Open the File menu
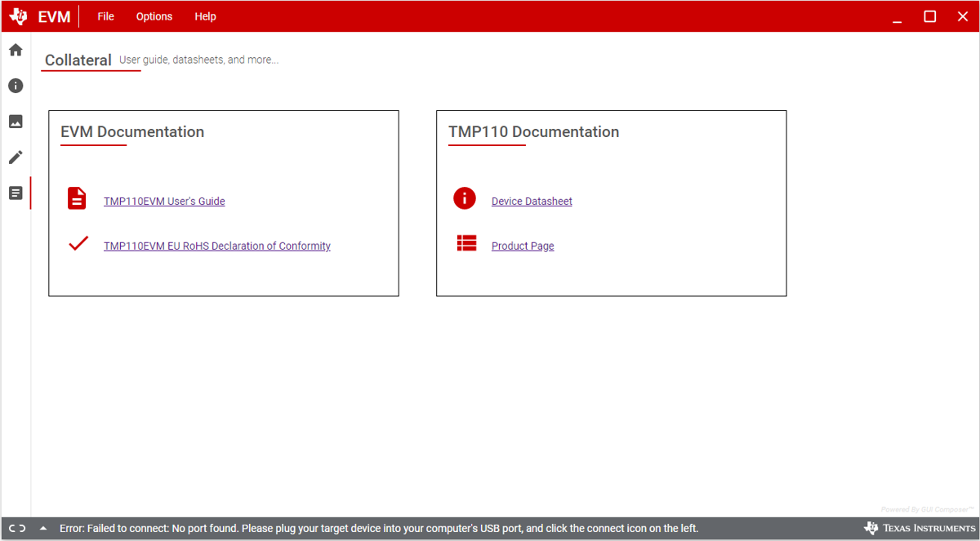This screenshot has height=541, width=980. (x=105, y=16)
